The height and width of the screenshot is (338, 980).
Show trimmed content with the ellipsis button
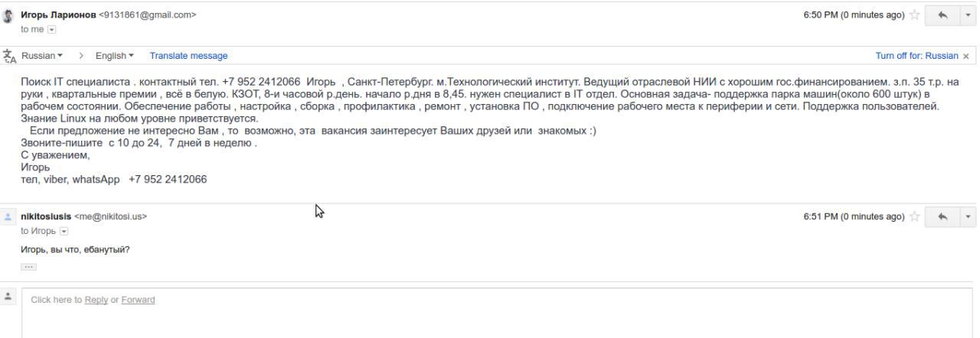[x=28, y=266]
